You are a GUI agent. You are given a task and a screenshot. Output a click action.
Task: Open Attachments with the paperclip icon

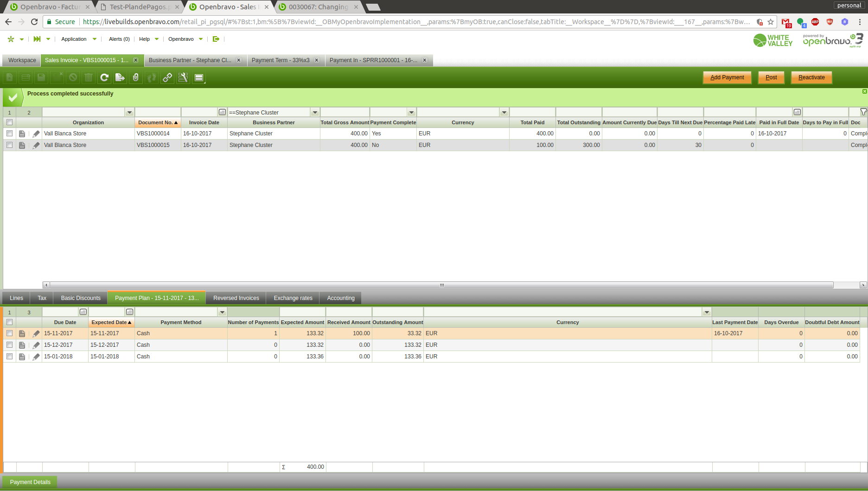pos(136,77)
